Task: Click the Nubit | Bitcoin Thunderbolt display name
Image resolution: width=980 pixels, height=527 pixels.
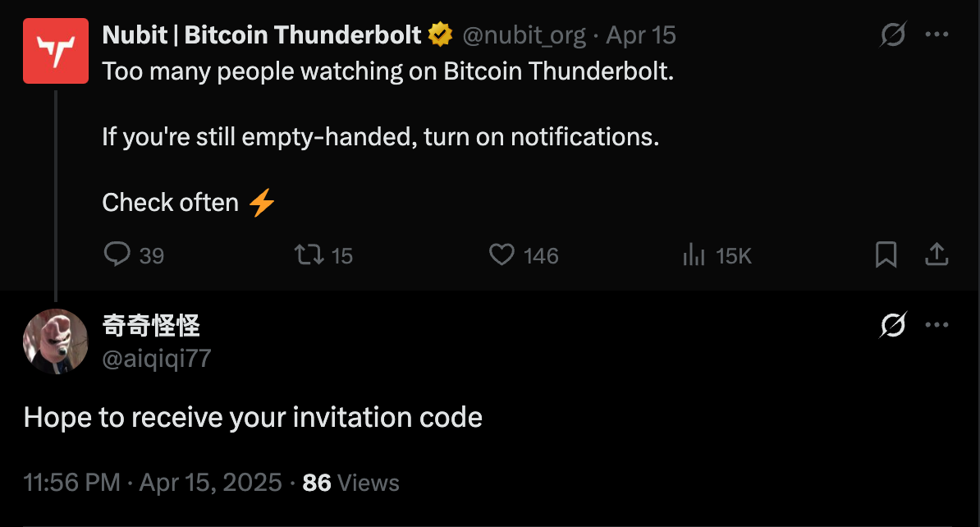Action: (x=262, y=34)
